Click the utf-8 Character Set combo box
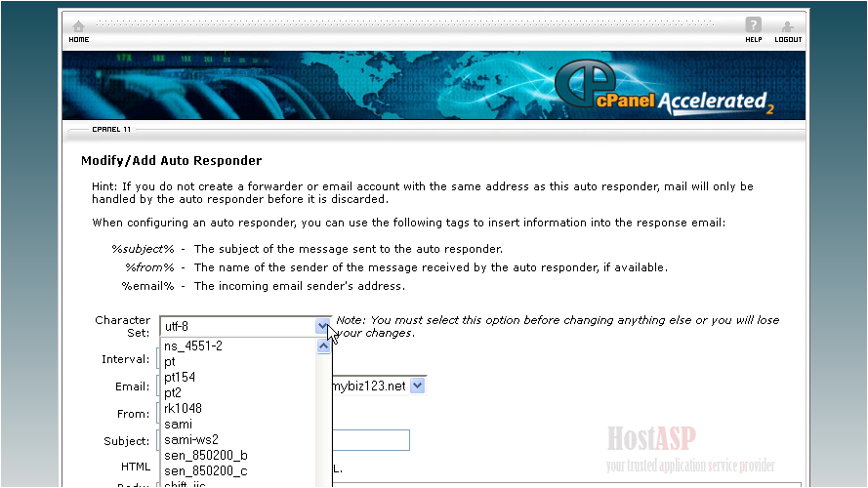868x488 pixels. [237, 327]
